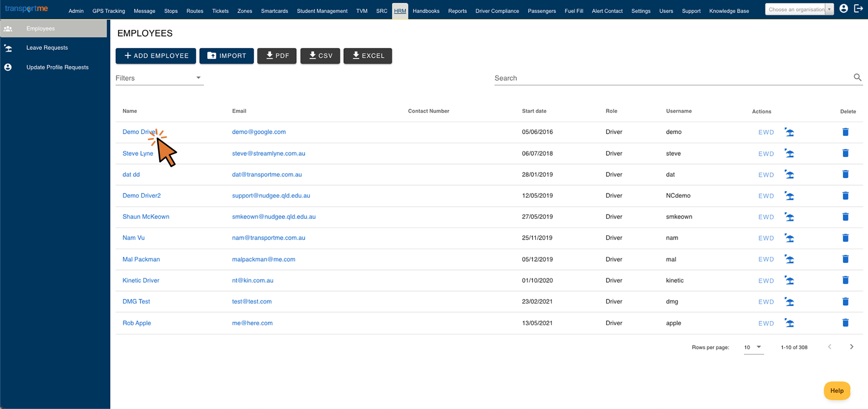Delete Nam Vu using trash icon
868x409 pixels.
[x=845, y=238]
